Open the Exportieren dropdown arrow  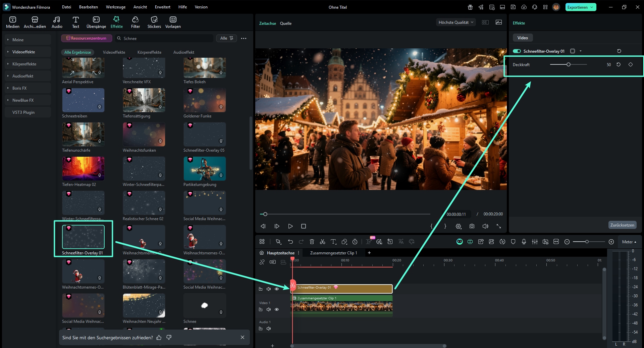click(591, 7)
